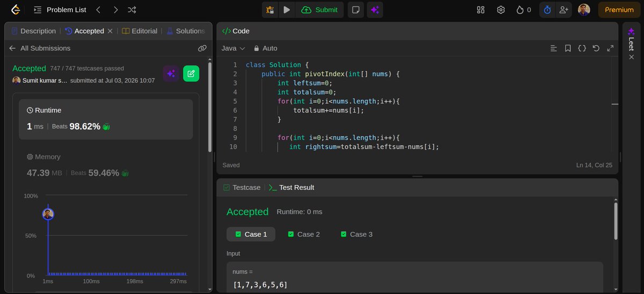
Task: Click the format code lines icon
Action: click(554, 48)
